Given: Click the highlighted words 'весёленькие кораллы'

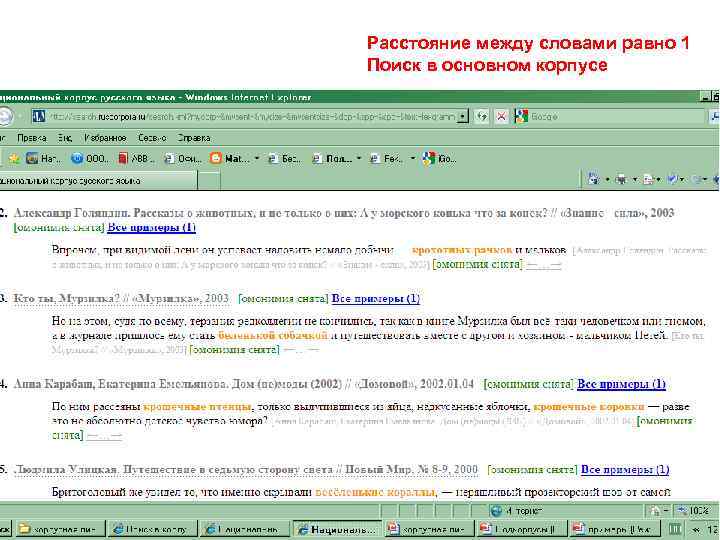Looking at the screenshot, I should [x=375, y=492].
